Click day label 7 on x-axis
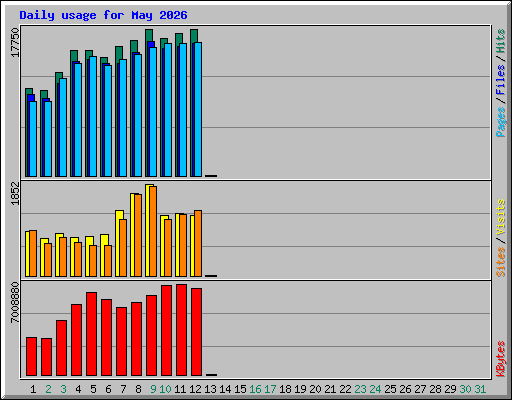The width and height of the screenshot is (512, 400). coord(123,389)
